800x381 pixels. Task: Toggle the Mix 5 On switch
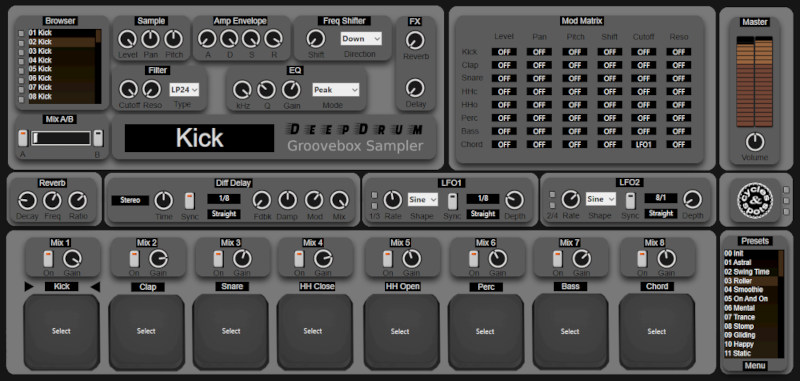click(388, 259)
